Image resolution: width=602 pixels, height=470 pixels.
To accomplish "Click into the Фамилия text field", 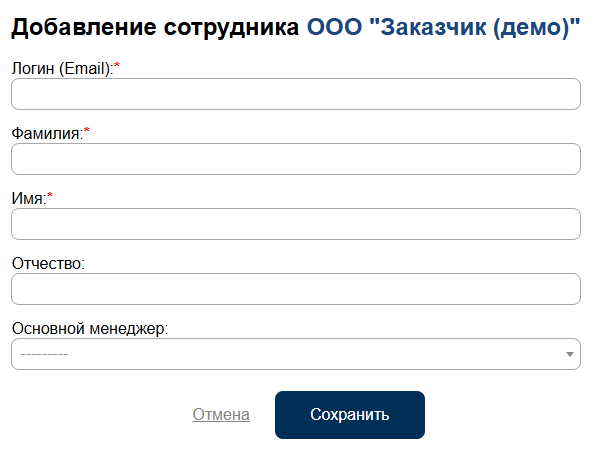I will coord(295,159).
